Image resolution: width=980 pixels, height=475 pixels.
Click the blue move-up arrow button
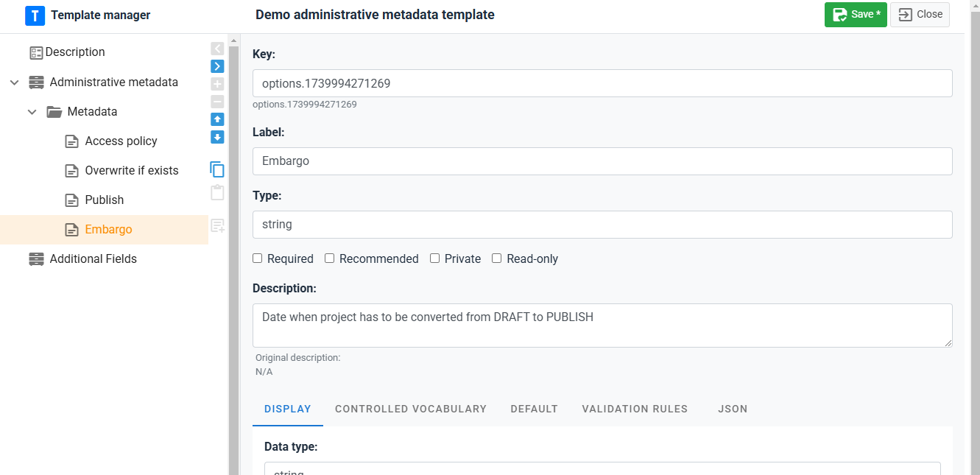click(x=217, y=119)
